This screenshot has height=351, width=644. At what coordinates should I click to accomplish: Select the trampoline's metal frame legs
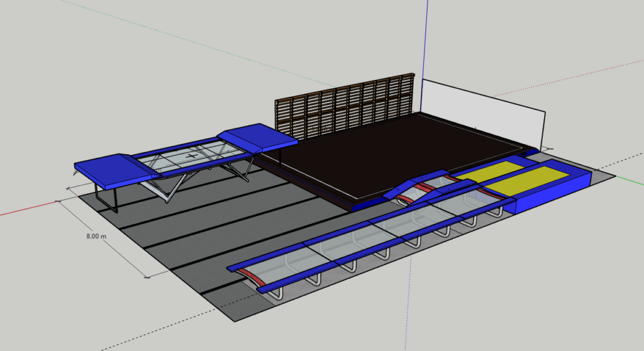coord(170,187)
